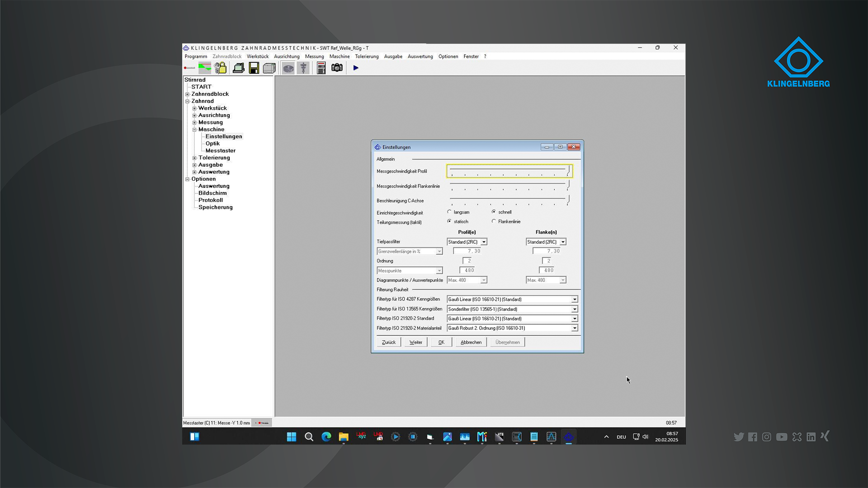868x488 pixels.
Task: Open the Programm menu
Action: [196, 56]
